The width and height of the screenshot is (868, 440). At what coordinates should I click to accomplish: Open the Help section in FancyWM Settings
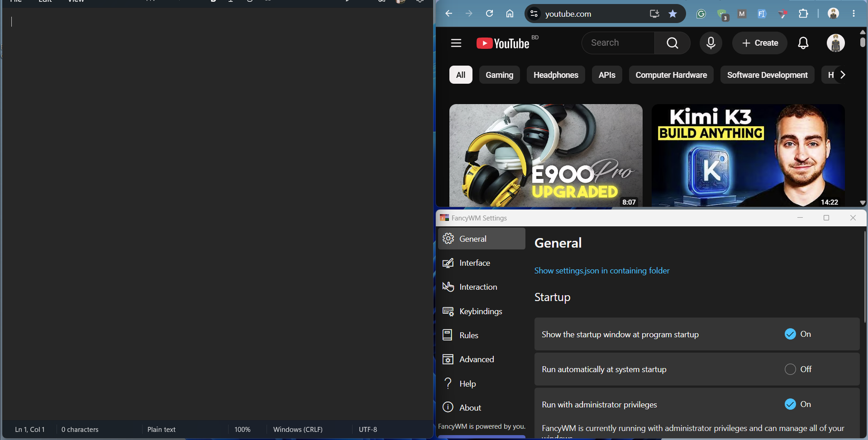point(482,384)
